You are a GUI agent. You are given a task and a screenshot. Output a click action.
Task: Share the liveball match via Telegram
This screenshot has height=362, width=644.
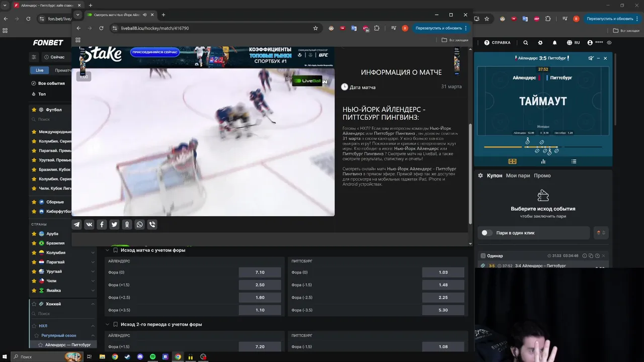[x=76, y=225]
